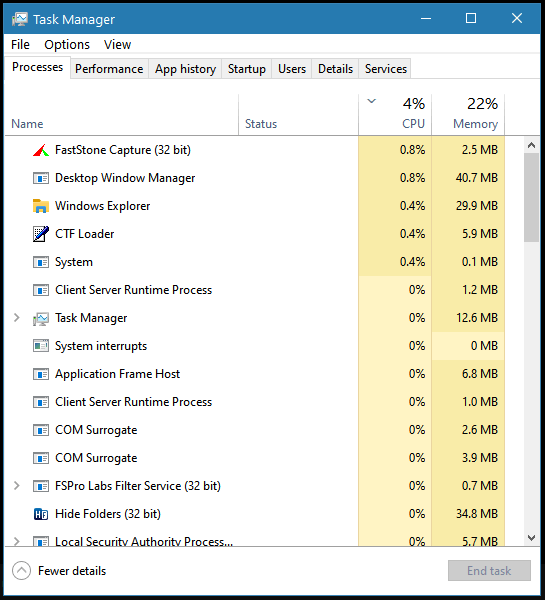This screenshot has width=545, height=600.
Task: Click the 3.9 MB memory value
Action: pyautogui.click(x=480, y=458)
